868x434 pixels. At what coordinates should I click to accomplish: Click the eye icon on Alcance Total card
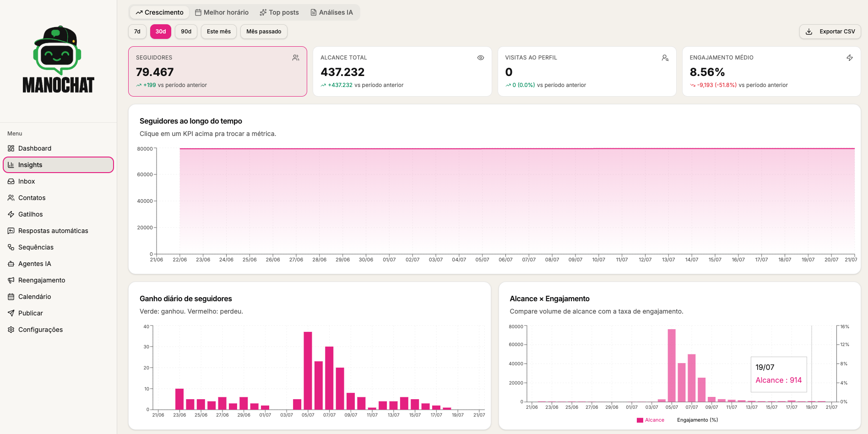pos(480,58)
